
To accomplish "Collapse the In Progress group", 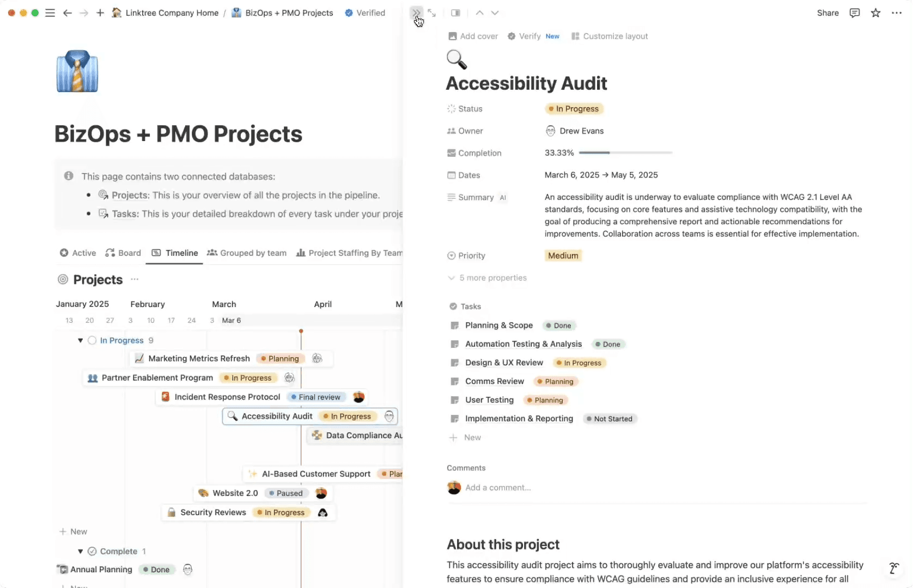I will point(80,340).
